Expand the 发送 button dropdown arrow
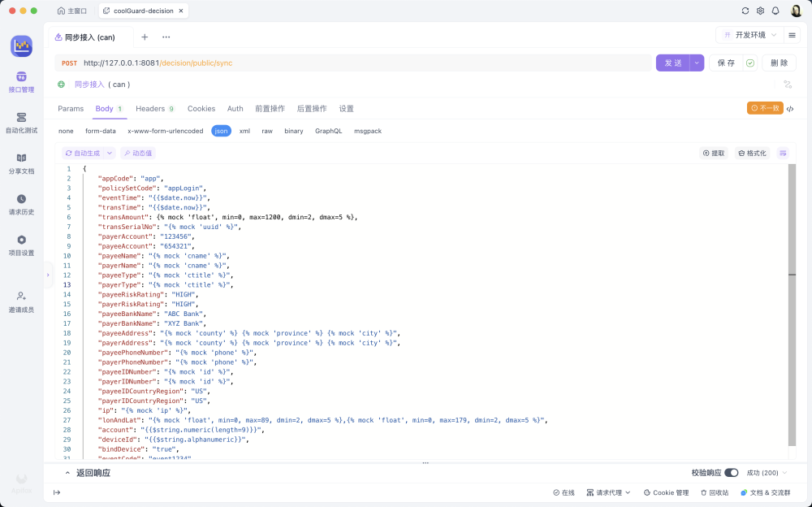 point(697,63)
